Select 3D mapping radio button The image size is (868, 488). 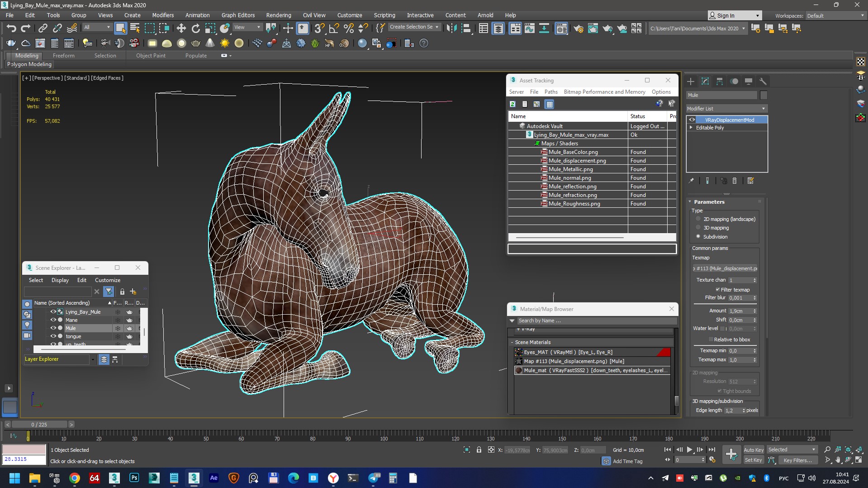[x=698, y=228]
